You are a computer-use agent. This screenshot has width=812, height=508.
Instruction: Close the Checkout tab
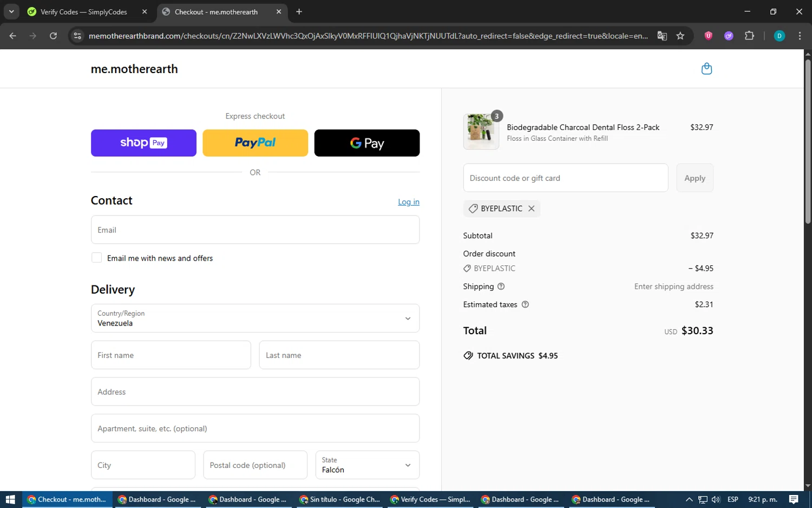[279, 11]
